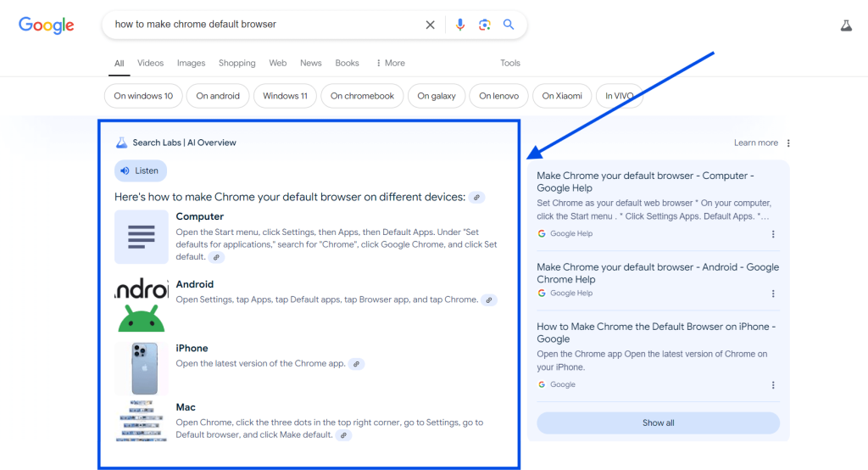Viewport: 868px width, 470px height.
Task: Click the search query input field
Action: click(x=265, y=25)
